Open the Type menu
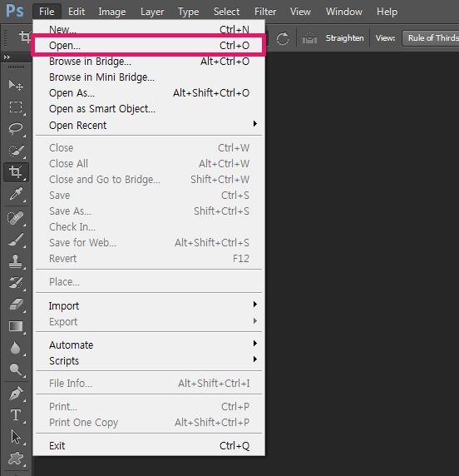459x476 pixels. click(189, 12)
